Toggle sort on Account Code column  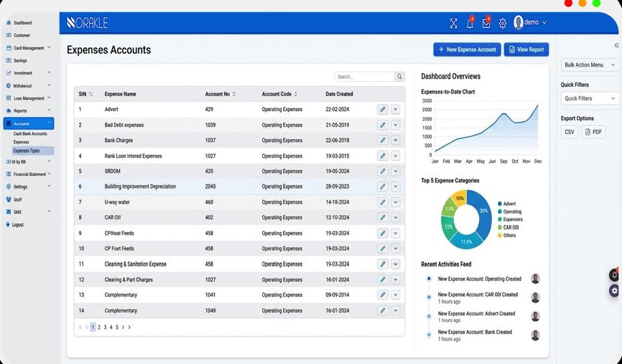tap(296, 94)
